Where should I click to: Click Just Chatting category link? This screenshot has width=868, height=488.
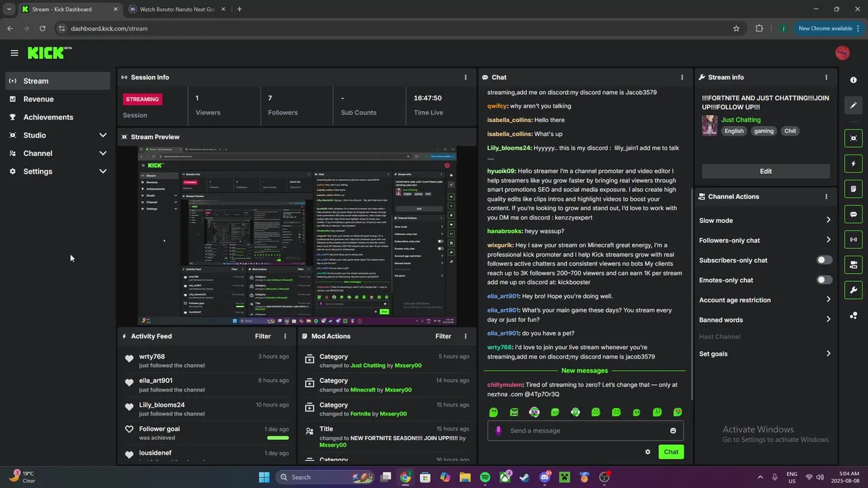[x=741, y=120]
